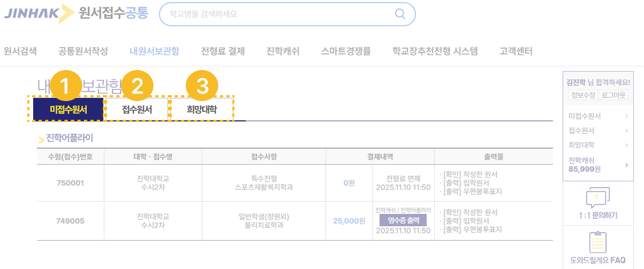Click the 진학어플라이 arrow bullet icon

[41, 140]
